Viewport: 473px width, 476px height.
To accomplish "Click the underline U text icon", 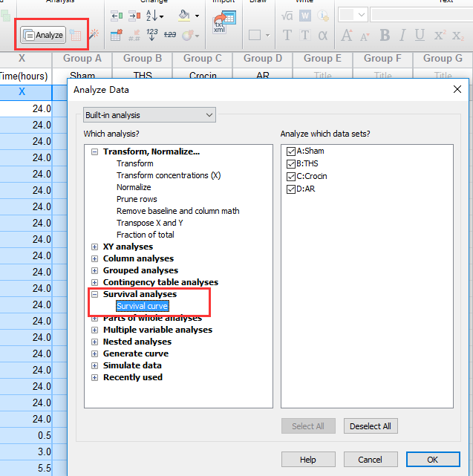I will click(420, 35).
